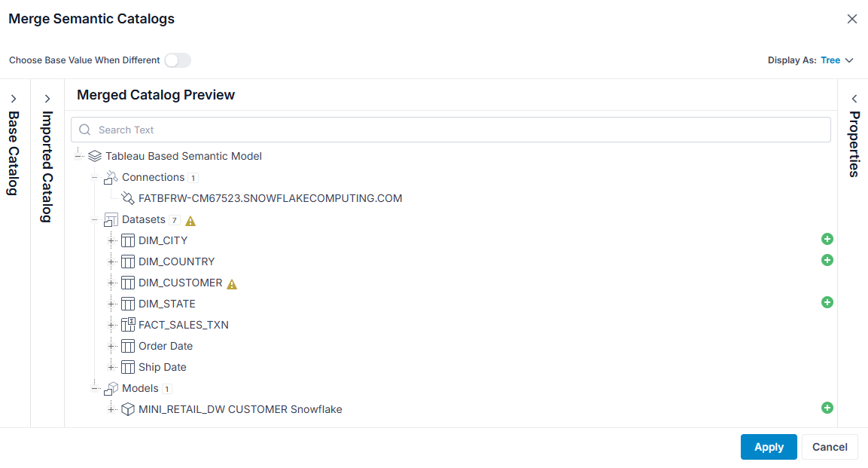The image size is (868, 468).
Task: Click the green plus icon for DIM_COUNTRY
Action: tap(827, 260)
